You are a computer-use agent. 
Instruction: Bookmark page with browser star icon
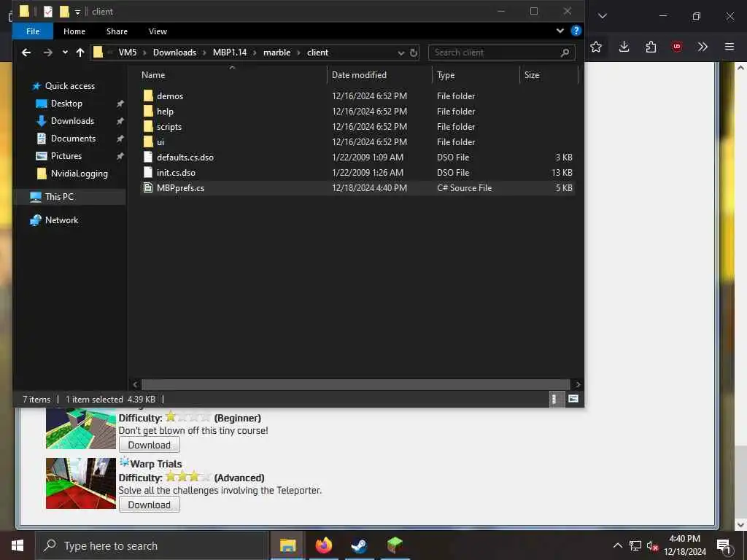click(x=596, y=47)
